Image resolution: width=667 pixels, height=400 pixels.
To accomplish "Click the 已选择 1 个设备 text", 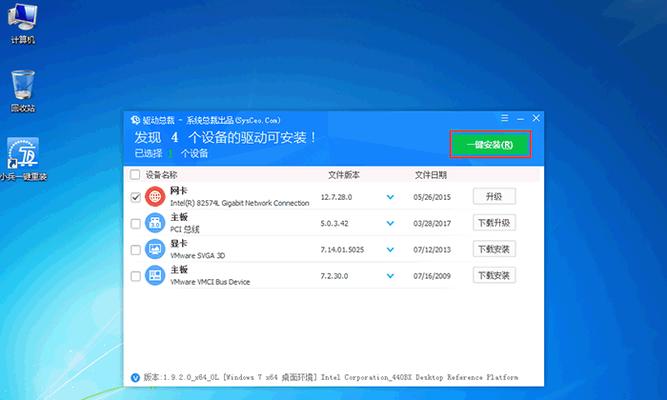I will point(171,154).
